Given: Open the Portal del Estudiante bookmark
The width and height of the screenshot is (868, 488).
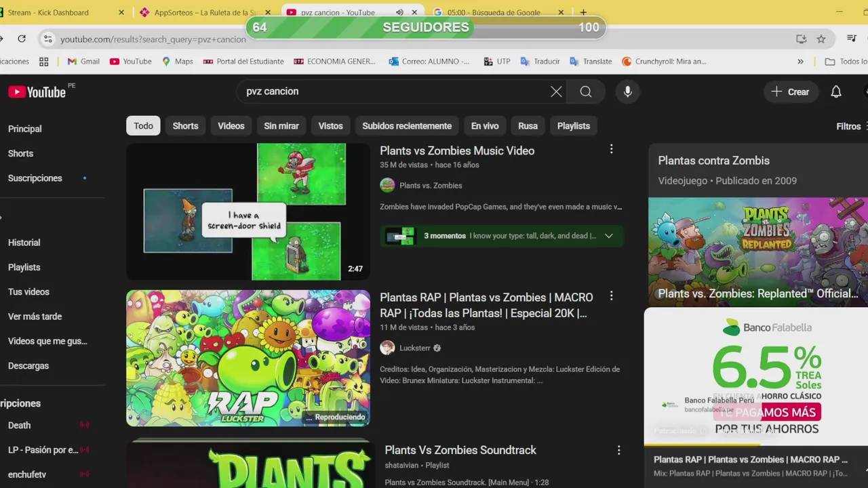Looking at the screenshot, I should 243,61.
